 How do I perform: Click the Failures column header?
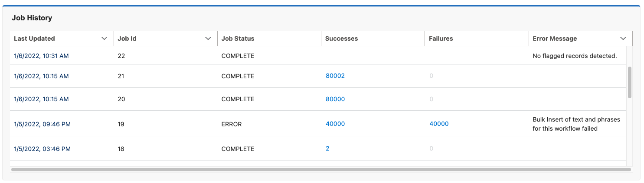coord(441,39)
